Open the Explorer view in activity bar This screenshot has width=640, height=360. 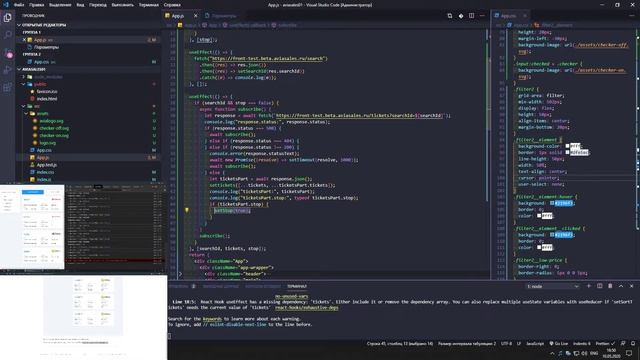[x=7, y=18]
